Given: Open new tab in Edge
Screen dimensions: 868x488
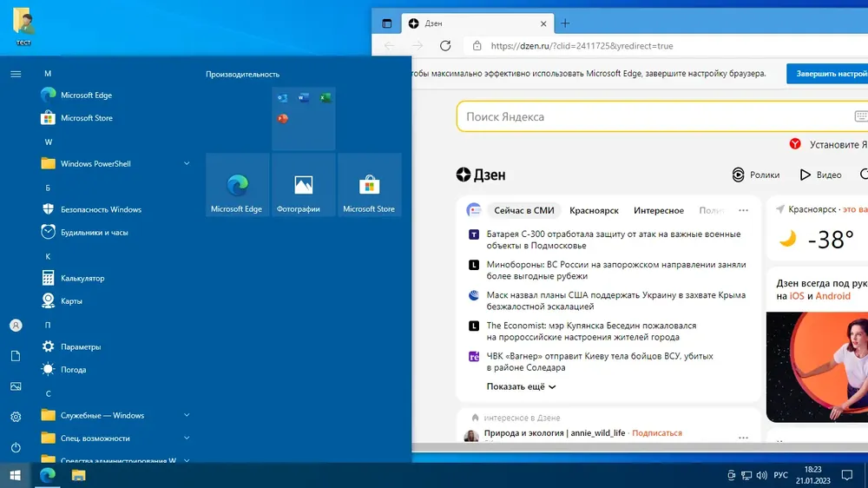Looking at the screenshot, I should coord(565,23).
